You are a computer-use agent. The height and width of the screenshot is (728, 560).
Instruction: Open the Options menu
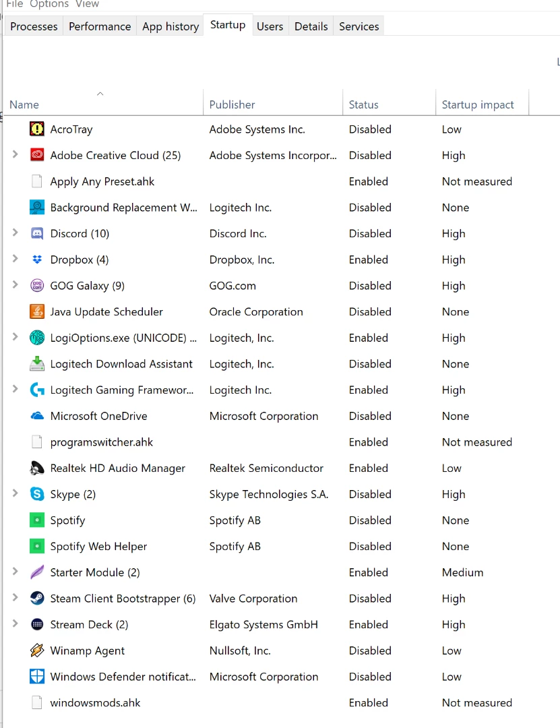[x=49, y=4]
